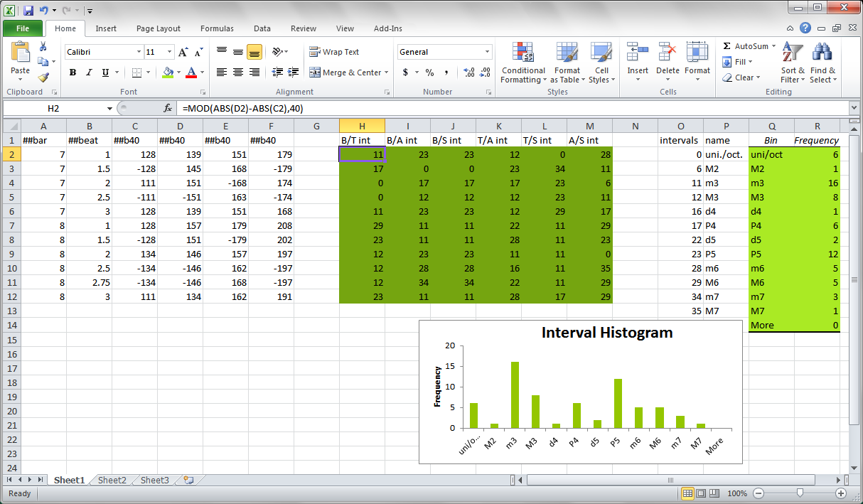Viewport: 863px width, 504px height.
Task: Click the AutoSum sigma icon
Action: coord(727,46)
